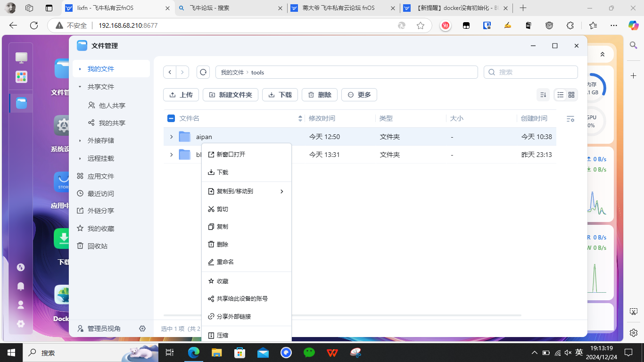Open the Docker desktop icon
Screen dimensions: 644x362
62,295
